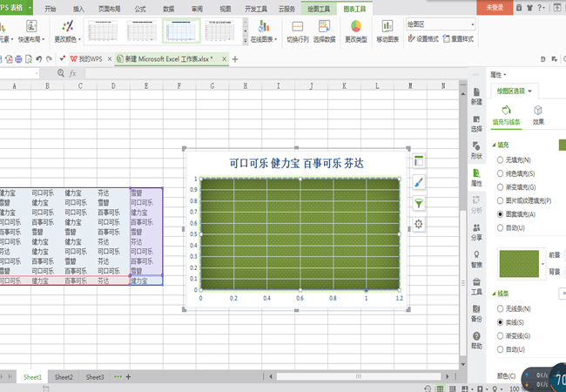This screenshot has width=566, height=392.
Task: Click the horizontal scrollbar thumb
Action: (x=359, y=376)
